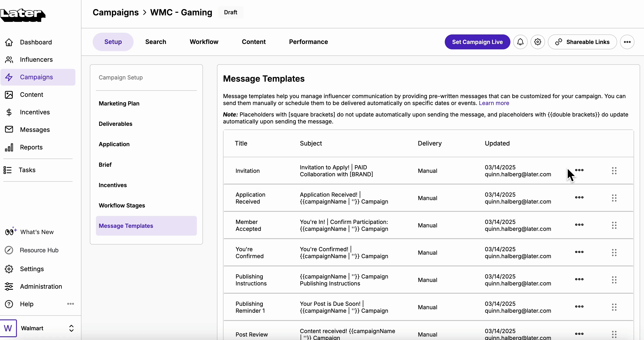Click the Updated column header
This screenshot has width=644, height=340.
click(497, 144)
